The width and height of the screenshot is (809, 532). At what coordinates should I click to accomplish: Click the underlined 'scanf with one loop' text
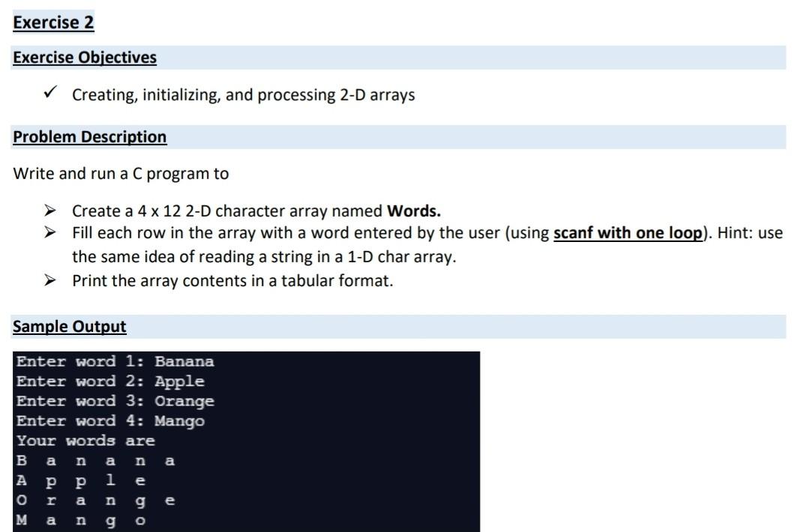tap(628, 233)
